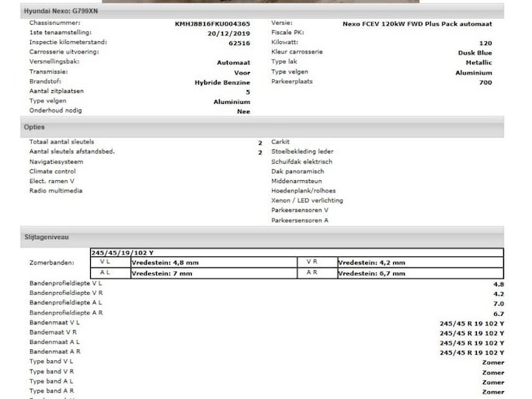532x399 pixels.
Task: Collapse the Opties section header
Action: tap(35, 127)
